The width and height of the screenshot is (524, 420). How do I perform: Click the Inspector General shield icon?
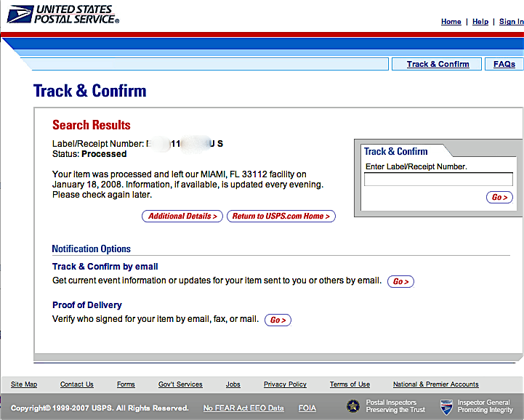(x=446, y=407)
